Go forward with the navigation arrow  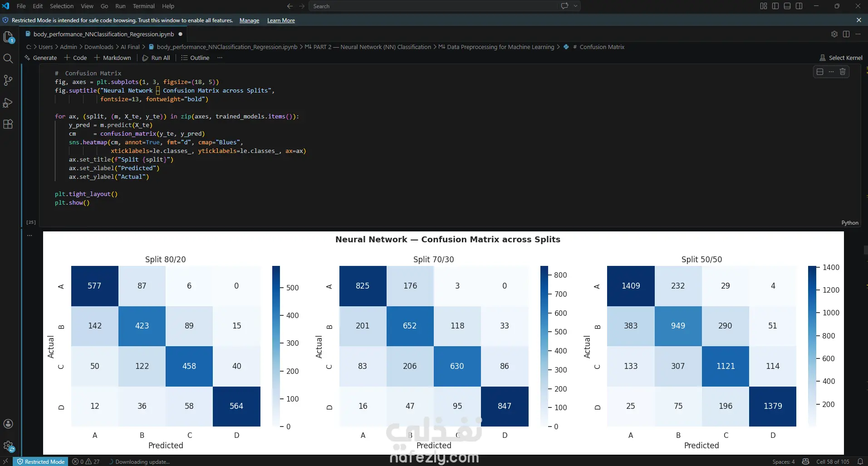click(302, 6)
